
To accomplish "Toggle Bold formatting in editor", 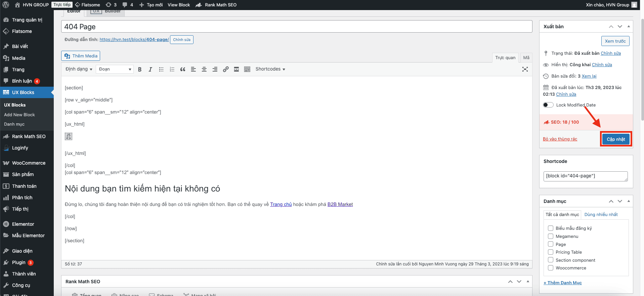I will click(140, 69).
